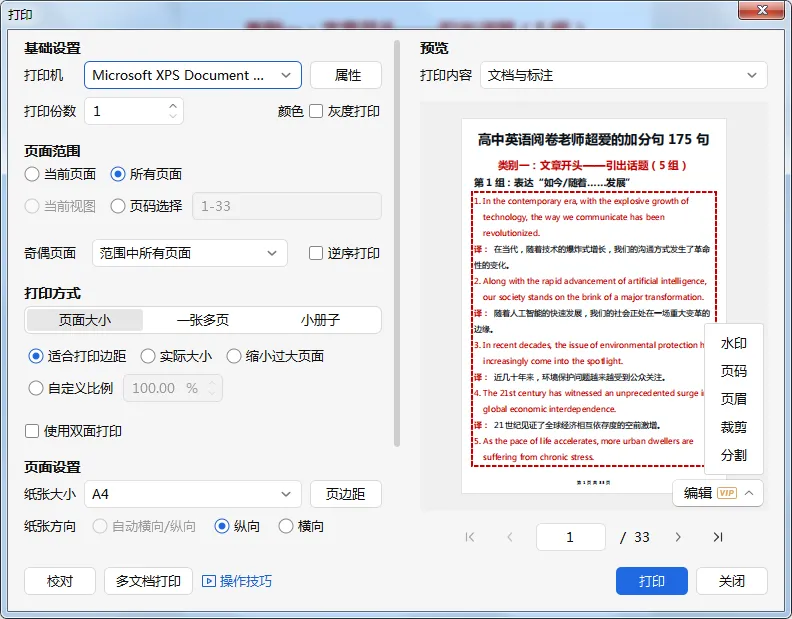Open 多文档打印 button

tap(148, 581)
